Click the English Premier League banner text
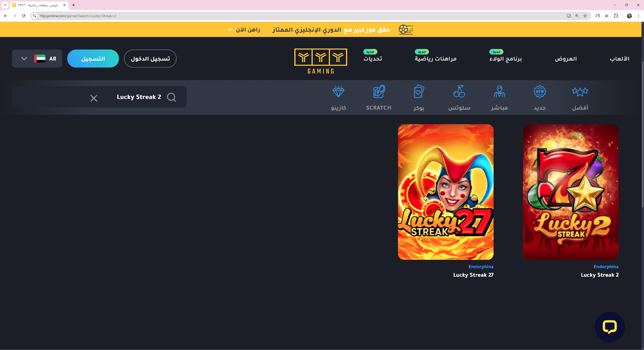 [x=331, y=30]
